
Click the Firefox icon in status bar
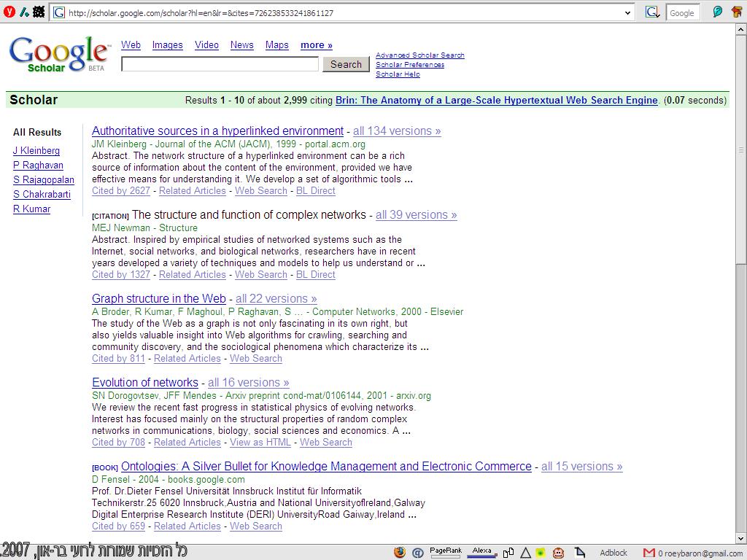pos(400,553)
